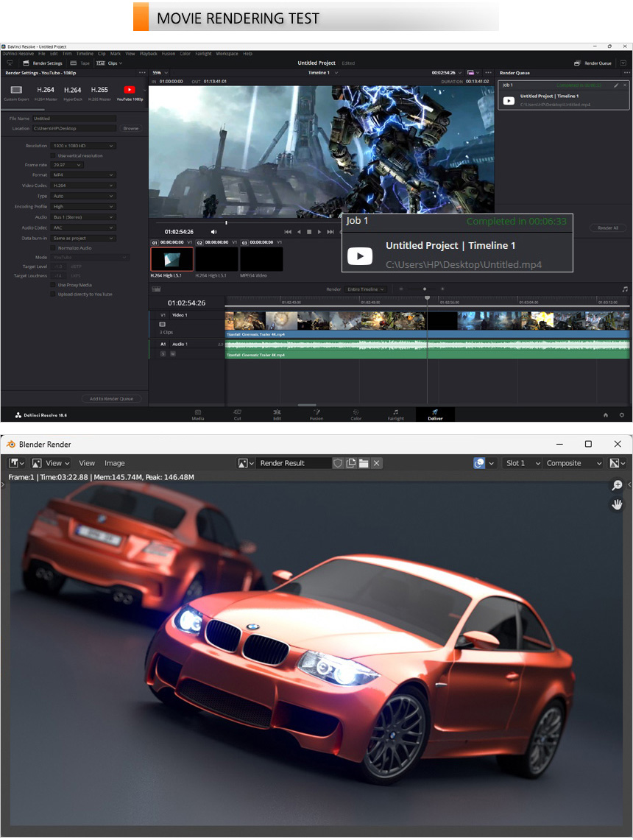Click the Browse button for location

tap(130, 128)
